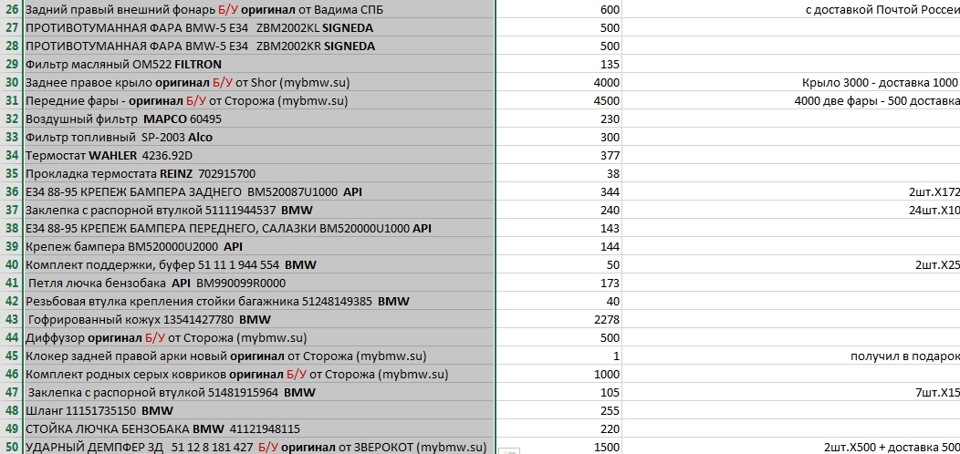
Task: Click 'Фильтр топливный SP-2003 Alco' cell
Action: 259,137
